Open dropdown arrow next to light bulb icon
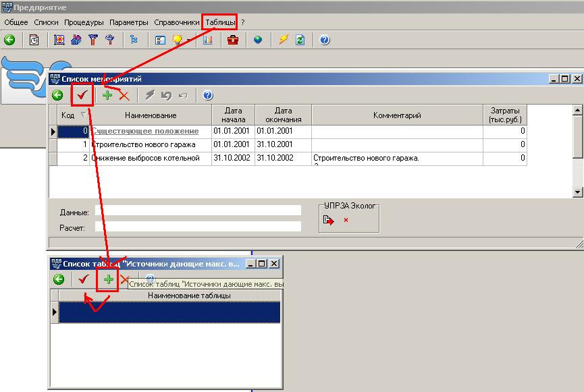 [188, 40]
